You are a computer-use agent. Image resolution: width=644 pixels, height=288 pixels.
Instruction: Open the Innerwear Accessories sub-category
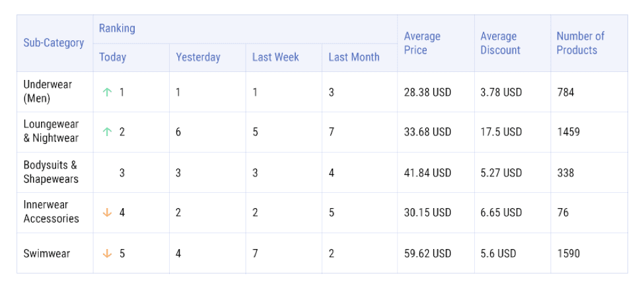(51, 212)
